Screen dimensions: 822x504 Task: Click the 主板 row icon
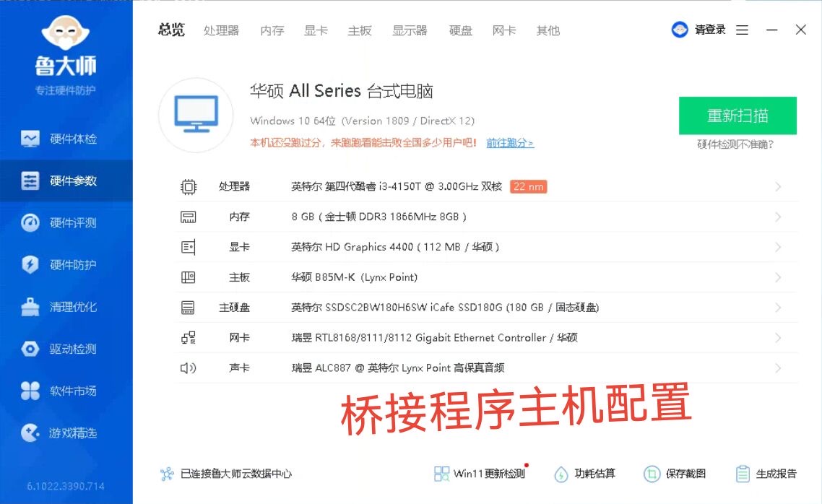[189, 277]
